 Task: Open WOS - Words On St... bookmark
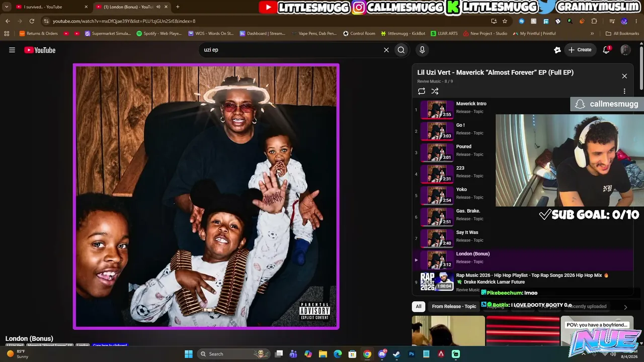pyautogui.click(x=211, y=34)
